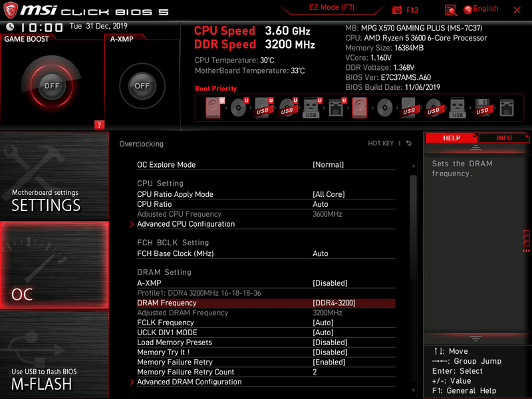This screenshot has width=532, height=399.
Task: Open Memory Try It ! [Disabled] option
Action: click(330, 352)
